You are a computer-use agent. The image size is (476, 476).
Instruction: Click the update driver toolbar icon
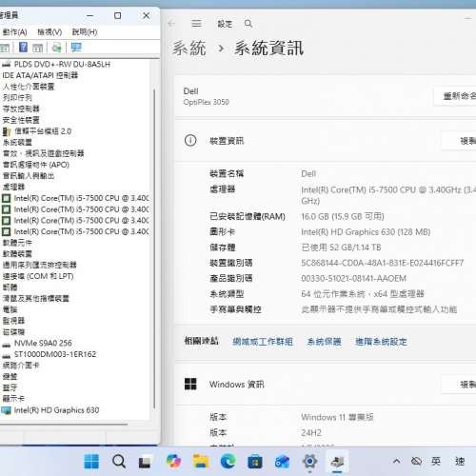coord(57,48)
